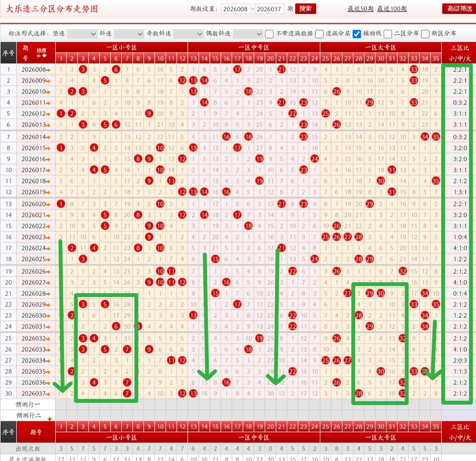Image resolution: width=476 pixels, height=461 pixels.
Task: Click the orange down arrow beside 预测行二
Action: coord(50,419)
